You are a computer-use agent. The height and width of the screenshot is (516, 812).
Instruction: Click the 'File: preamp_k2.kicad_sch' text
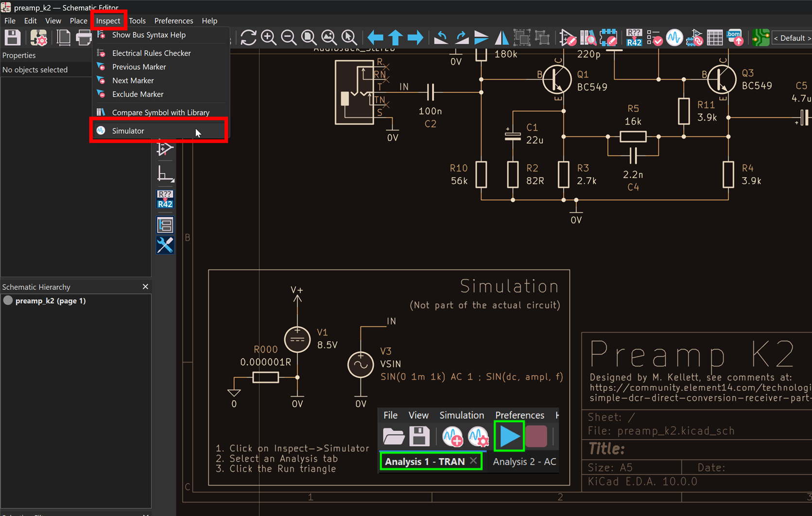(x=661, y=431)
